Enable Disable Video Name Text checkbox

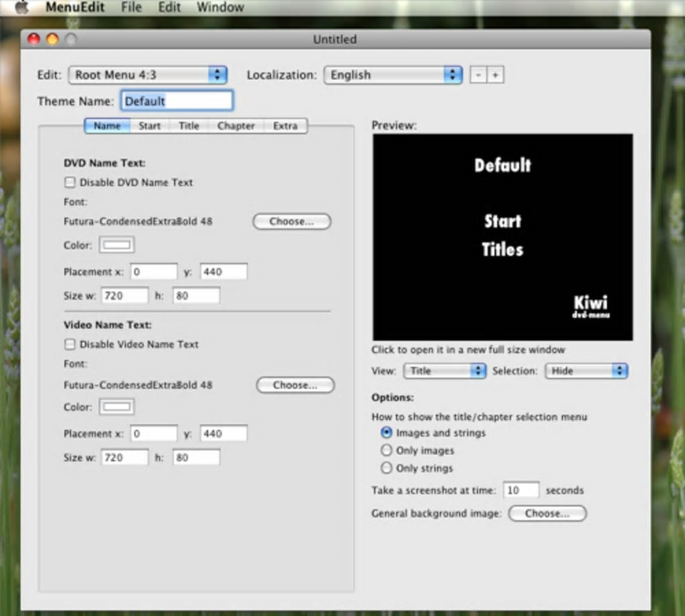(x=70, y=344)
